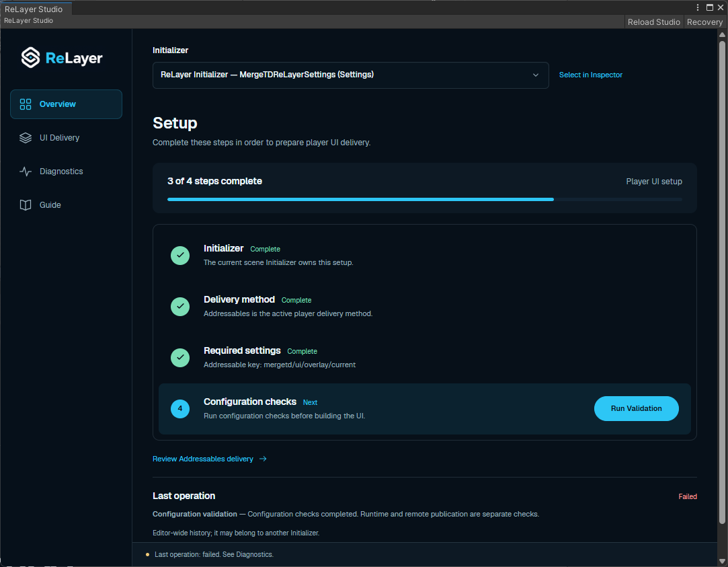728x567 pixels.
Task: Click the UI Delivery layers icon
Action: click(26, 137)
